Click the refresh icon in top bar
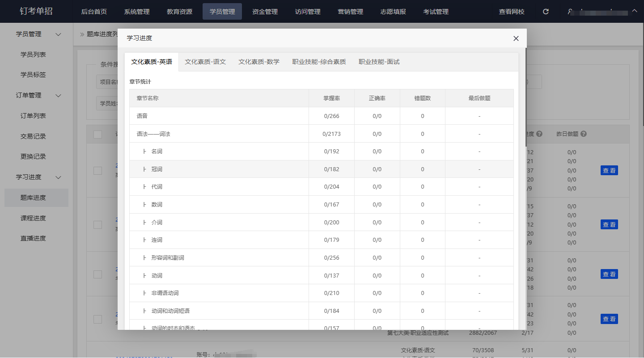The height and width of the screenshot is (358, 644). (546, 12)
